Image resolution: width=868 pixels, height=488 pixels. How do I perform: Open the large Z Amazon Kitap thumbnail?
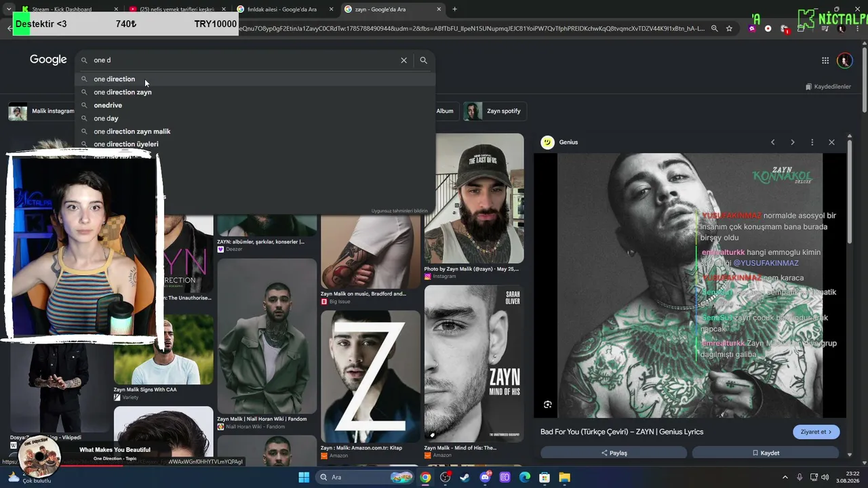370,376
